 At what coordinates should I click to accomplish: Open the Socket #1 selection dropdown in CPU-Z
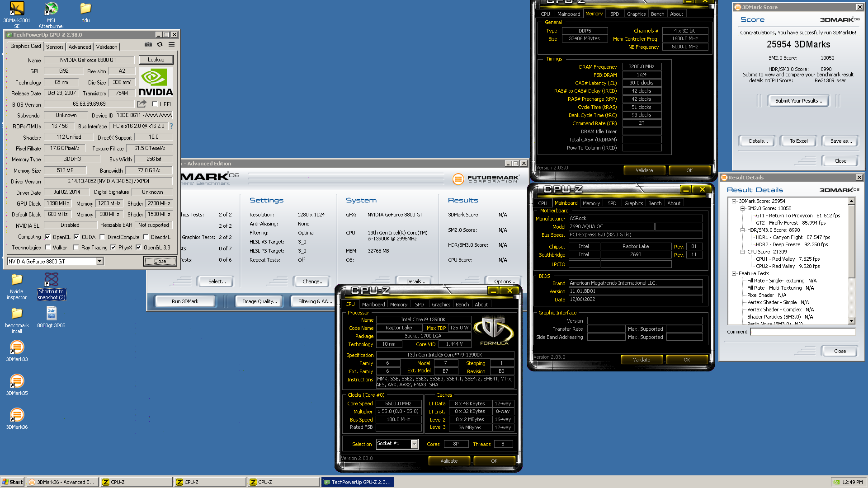[x=414, y=444]
